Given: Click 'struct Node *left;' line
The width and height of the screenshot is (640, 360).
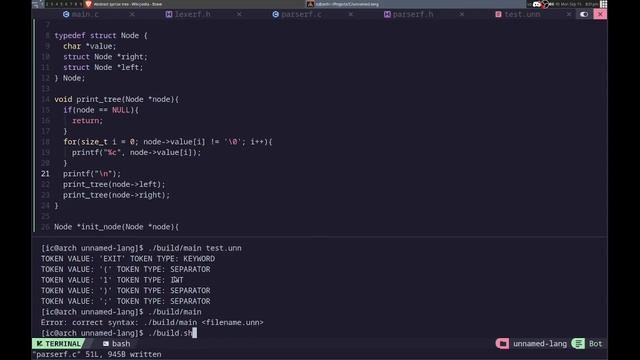Looking at the screenshot, I should tap(103, 67).
